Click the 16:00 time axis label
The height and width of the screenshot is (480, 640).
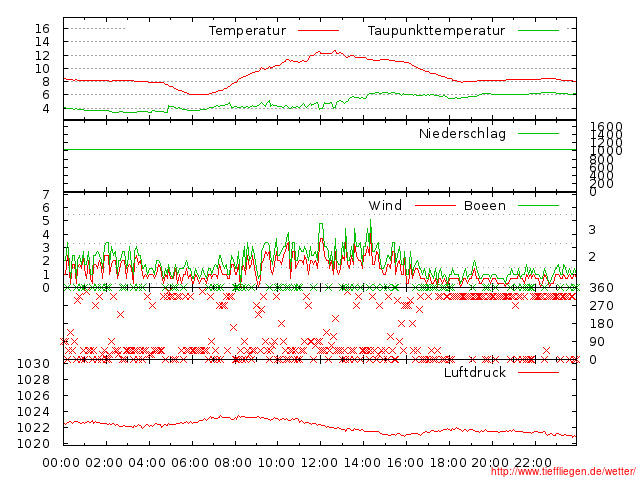(405, 463)
